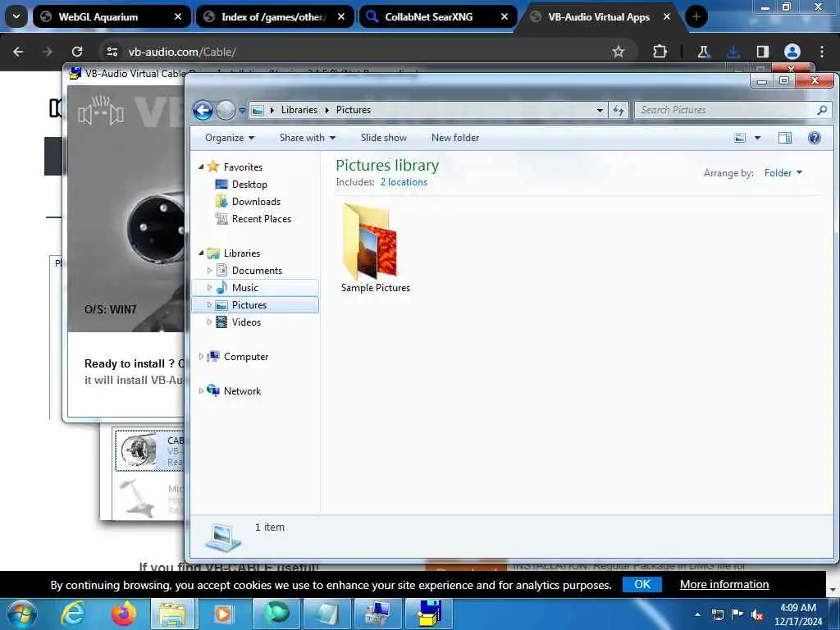Select the Documents library icon
840x630 pixels.
[x=221, y=271]
